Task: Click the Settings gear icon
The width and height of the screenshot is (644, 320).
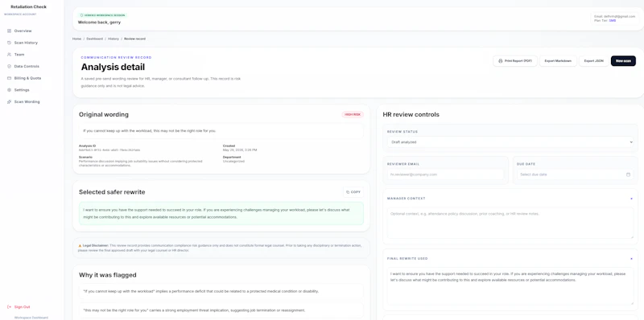Action: coord(9,90)
